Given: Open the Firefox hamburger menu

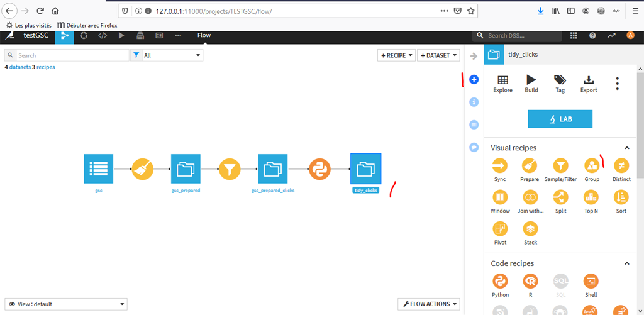Looking at the screenshot, I should pos(635,11).
